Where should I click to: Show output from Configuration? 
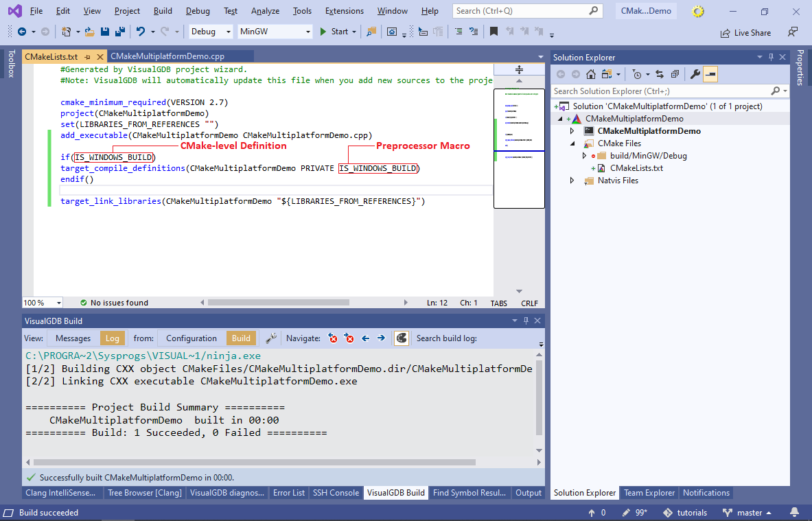[191, 338]
